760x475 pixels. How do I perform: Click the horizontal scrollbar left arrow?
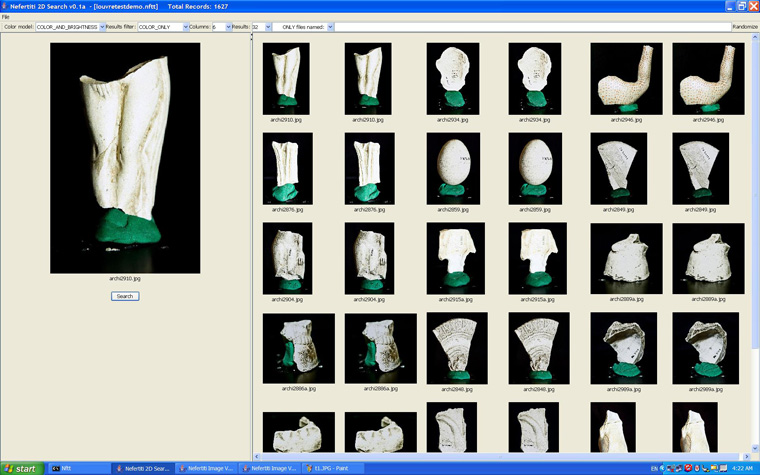257,457
